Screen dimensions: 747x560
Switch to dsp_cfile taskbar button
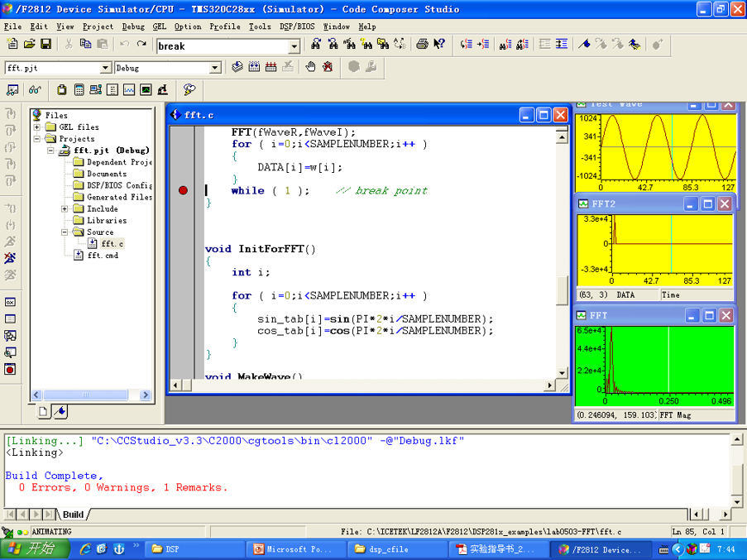398,549
